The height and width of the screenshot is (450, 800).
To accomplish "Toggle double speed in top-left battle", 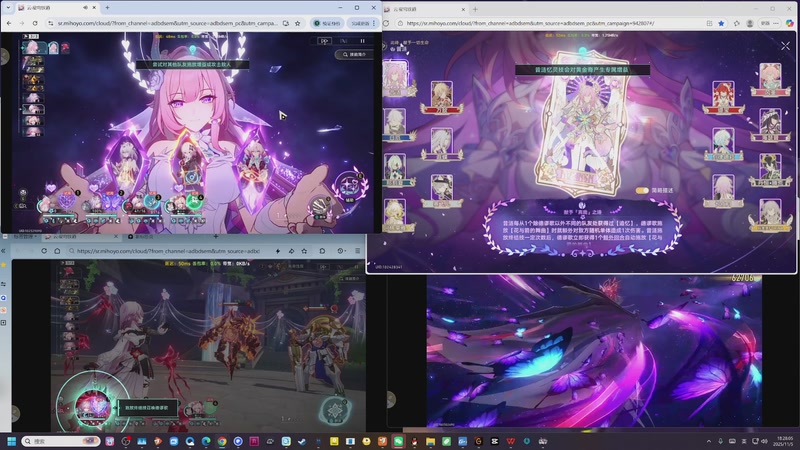I will (324, 41).
